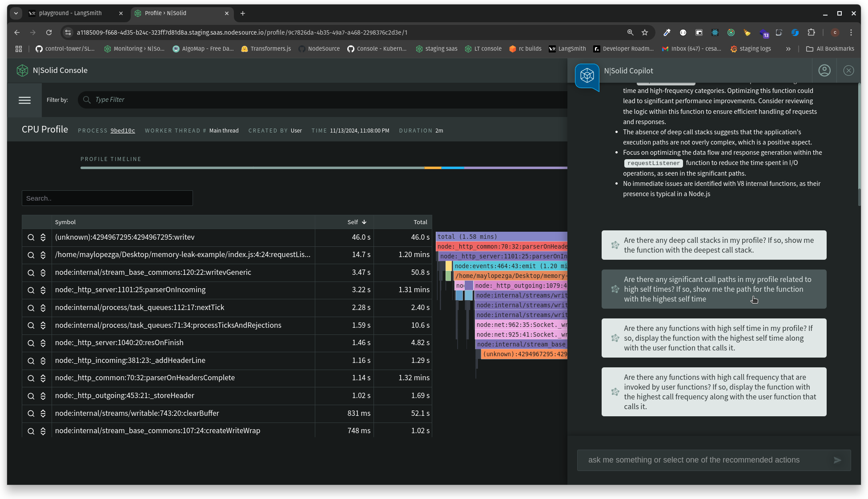
Task: Click expand arrows icon for nextTick row
Action: 43,308
